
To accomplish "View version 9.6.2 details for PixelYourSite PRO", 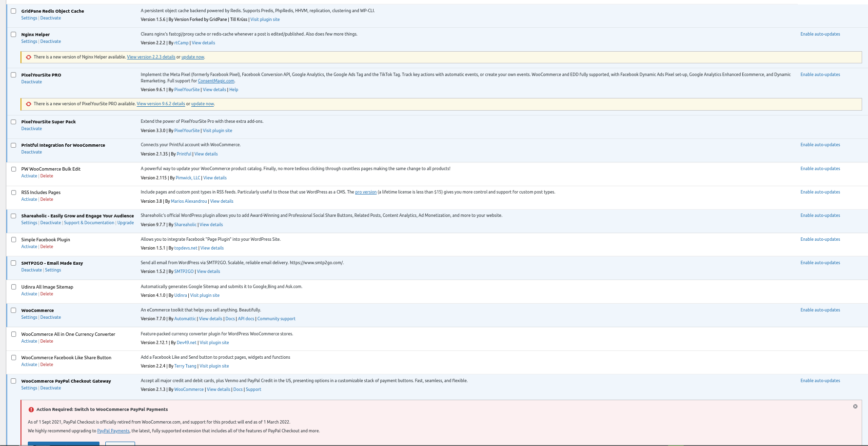I will point(160,104).
